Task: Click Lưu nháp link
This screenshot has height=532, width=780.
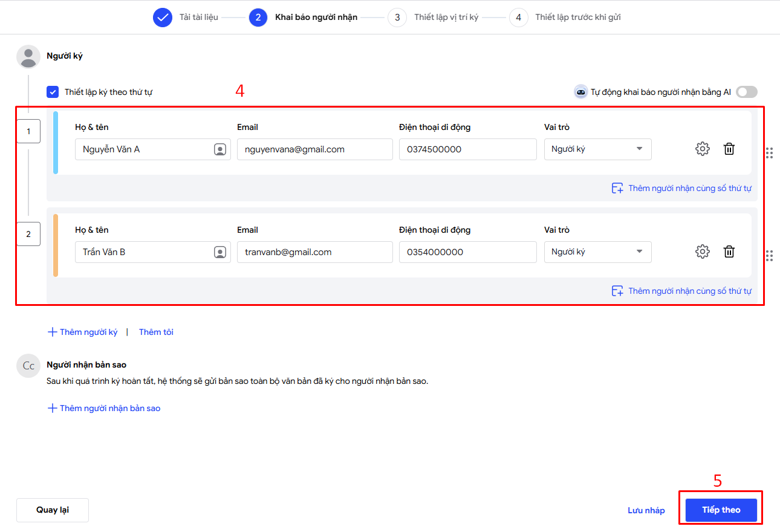Action: [646, 511]
